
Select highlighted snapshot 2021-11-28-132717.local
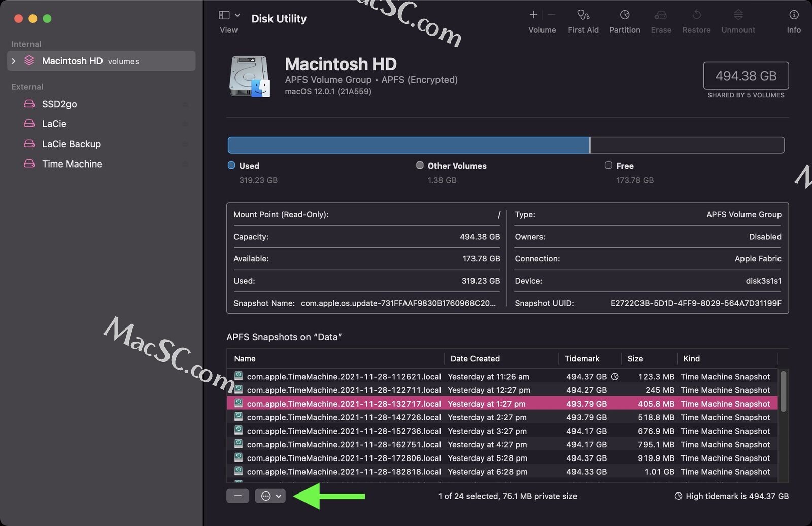(x=502, y=404)
